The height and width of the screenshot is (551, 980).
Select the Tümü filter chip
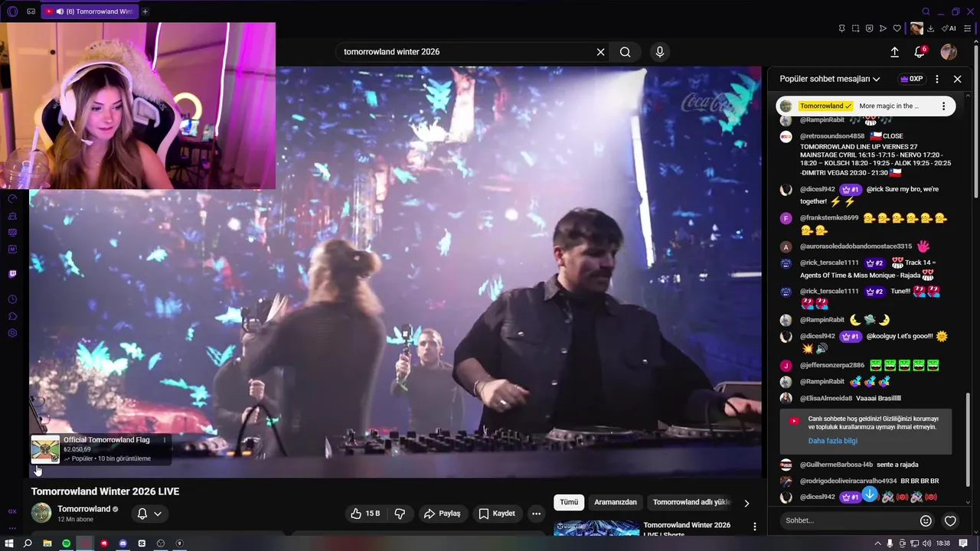pyautogui.click(x=569, y=502)
